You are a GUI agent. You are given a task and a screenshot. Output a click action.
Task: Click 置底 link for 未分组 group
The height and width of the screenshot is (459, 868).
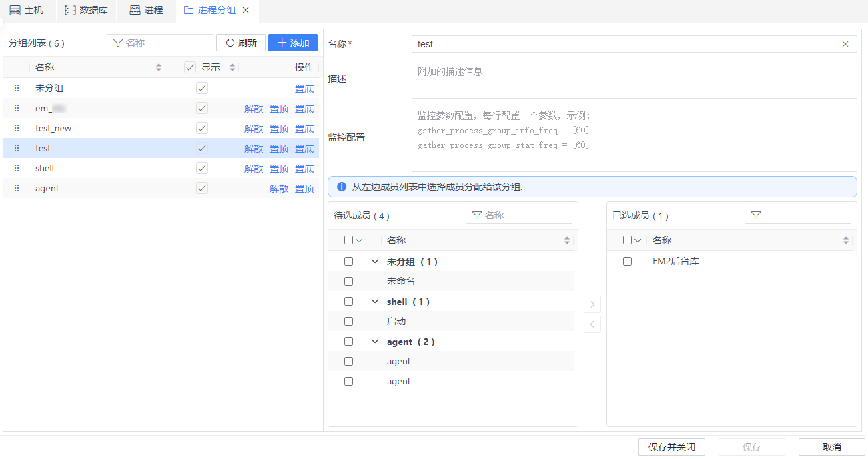pyautogui.click(x=304, y=89)
